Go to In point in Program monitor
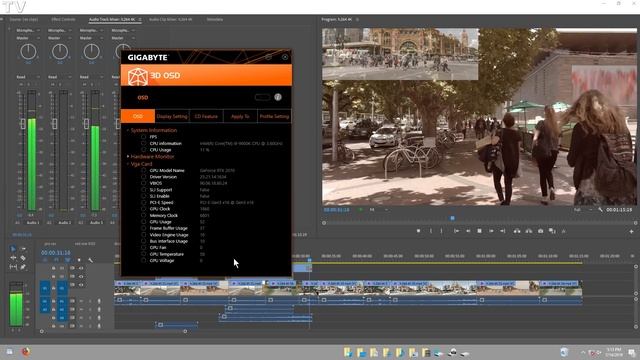Screen dimensions: 640x360 coord(456,231)
